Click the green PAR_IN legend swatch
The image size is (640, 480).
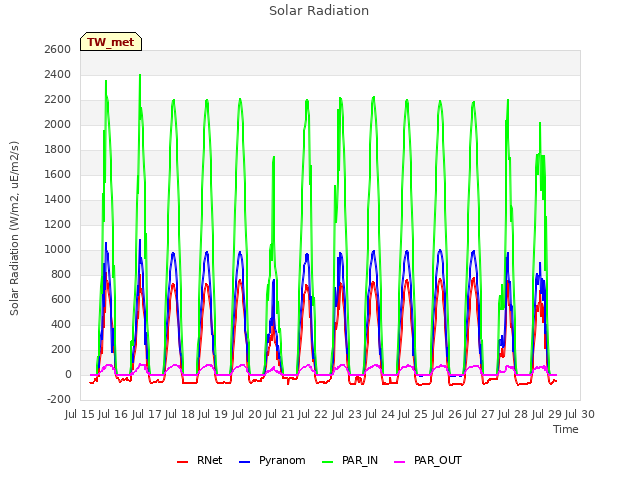tap(327, 462)
